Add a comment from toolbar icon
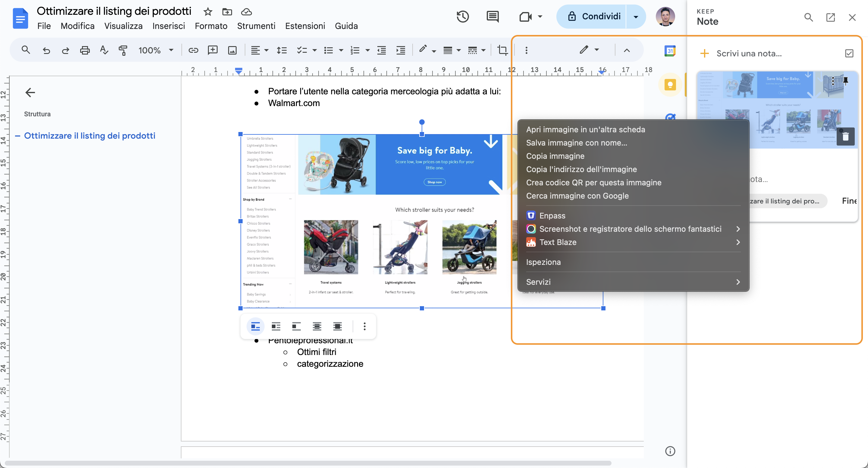The width and height of the screenshot is (868, 468). [x=212, y=50]
